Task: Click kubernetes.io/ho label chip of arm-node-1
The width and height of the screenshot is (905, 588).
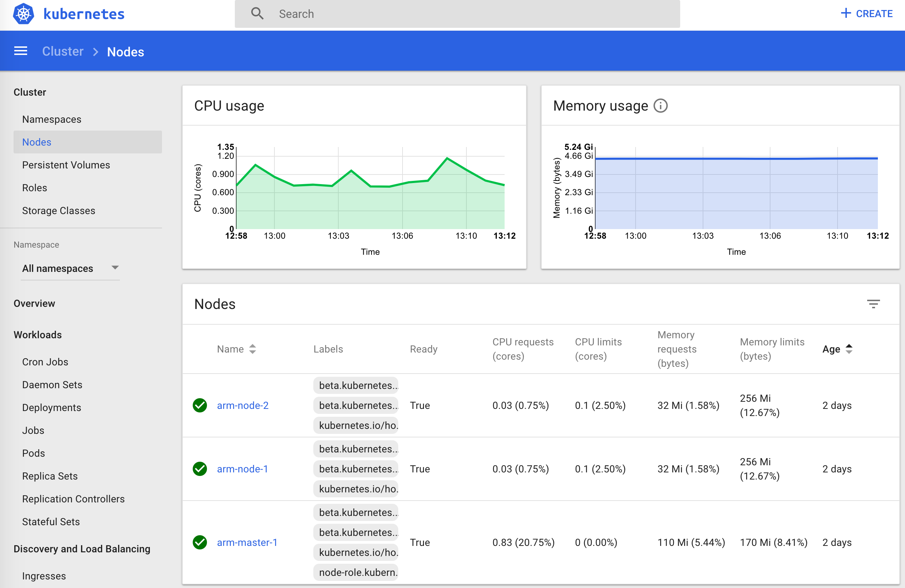Action: pos(355,488)
